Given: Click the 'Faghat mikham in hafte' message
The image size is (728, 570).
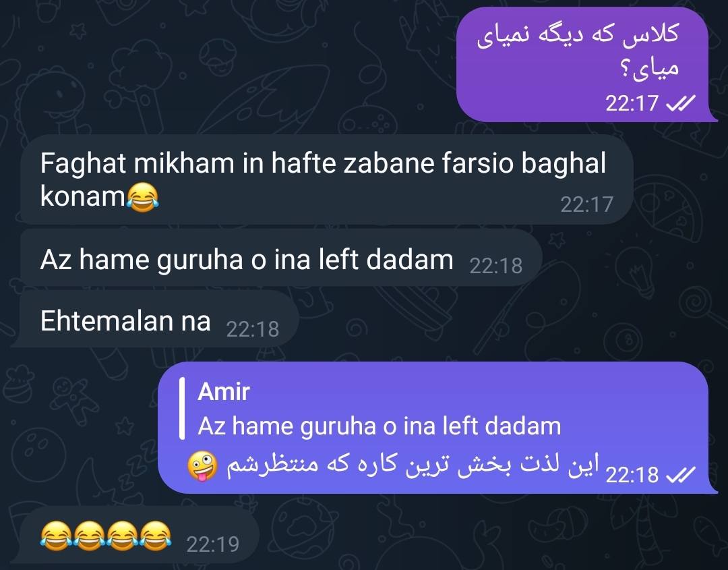Looking at the screenshot, I should (326, 180).
